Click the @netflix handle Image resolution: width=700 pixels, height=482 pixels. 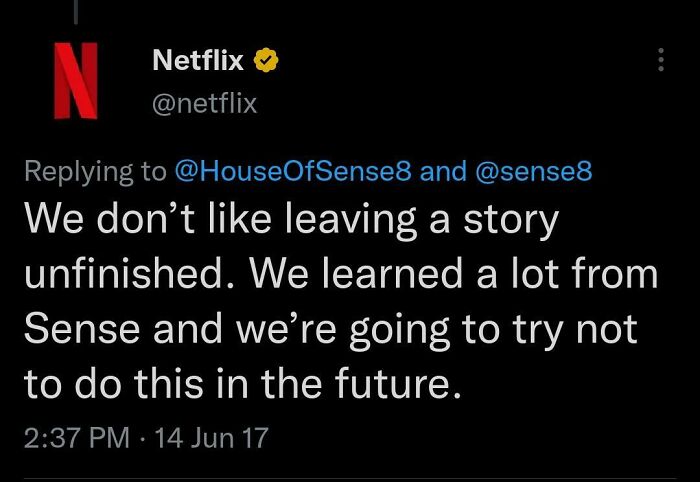204,102
